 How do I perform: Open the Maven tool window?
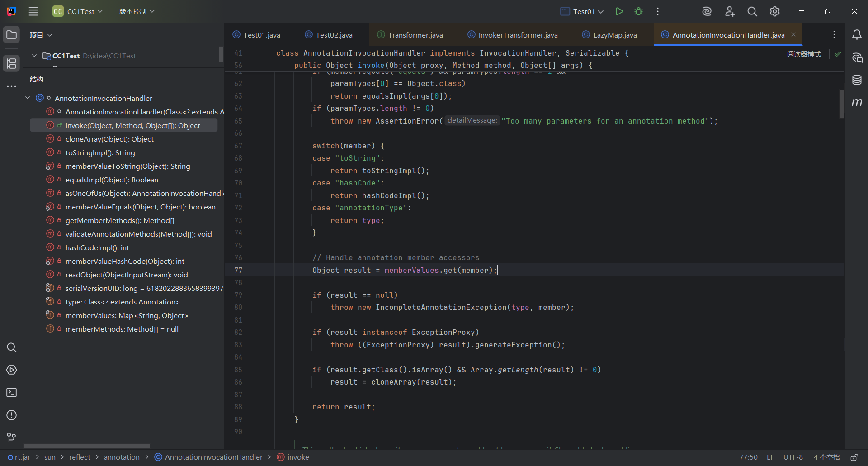pyautogui.click(x=857, y=103)
